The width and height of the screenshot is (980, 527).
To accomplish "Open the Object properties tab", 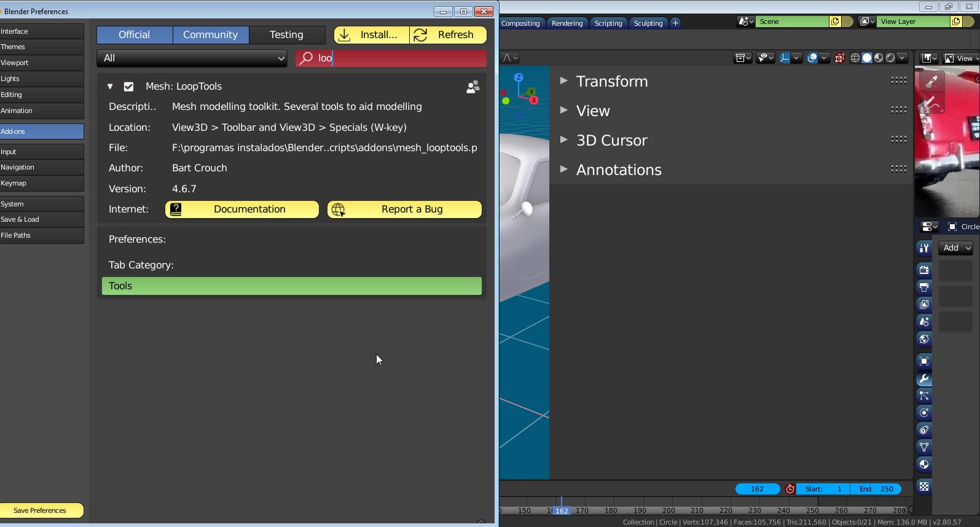I will point(923,361).
